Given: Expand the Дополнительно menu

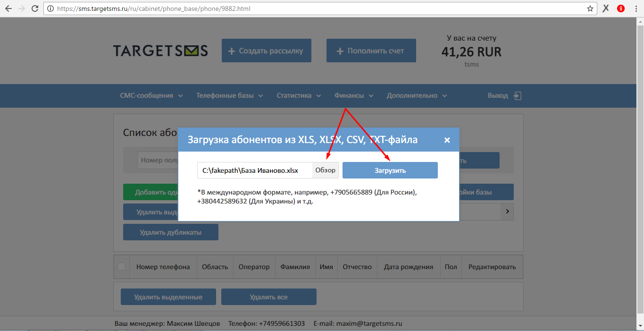Looking at the screenshot, I should tap(417, 96).
